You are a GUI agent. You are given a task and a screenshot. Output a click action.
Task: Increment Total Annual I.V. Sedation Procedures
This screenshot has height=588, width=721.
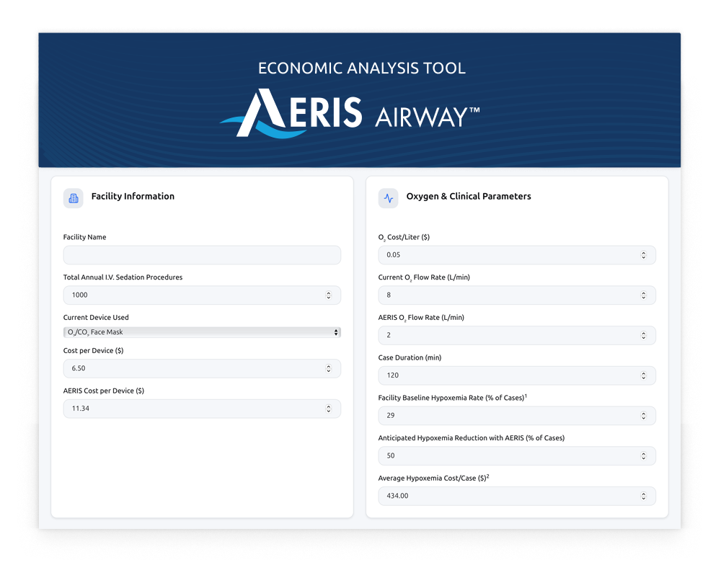coord(330,293)
